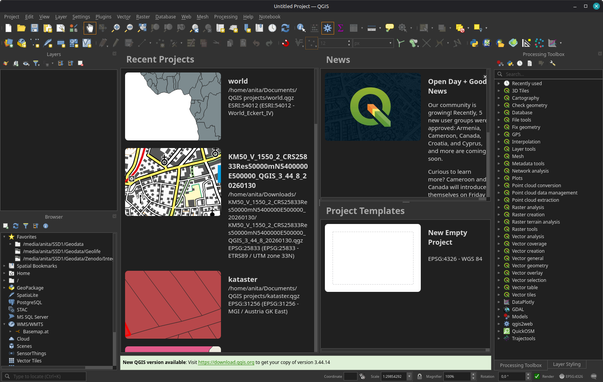Select the Processing Toolbox bottom tab
Viewport: 603px width, 382px height.
[x=521, y=365]
